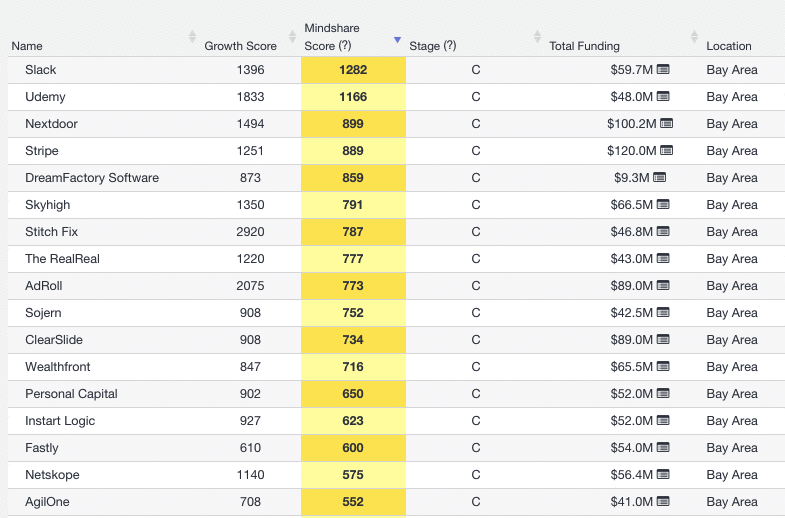The image size is (785, 518).
Task: Open the Skyhigh company link
Action: click(48, 205)
